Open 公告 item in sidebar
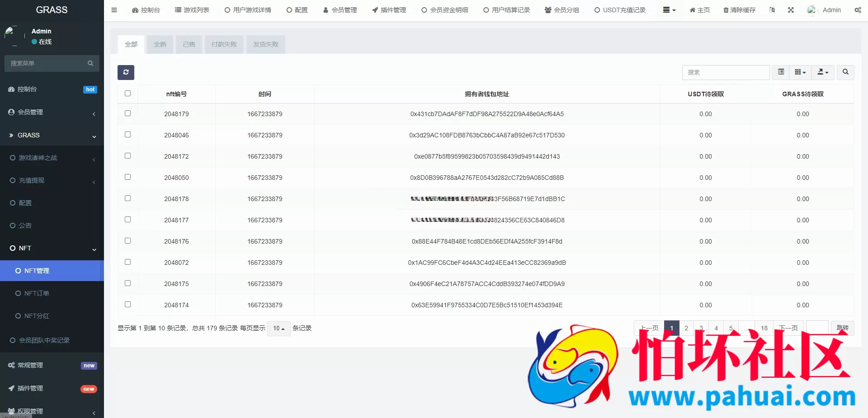Image resolution: width=868 pixels, height=418 pixels. (52, 225)
